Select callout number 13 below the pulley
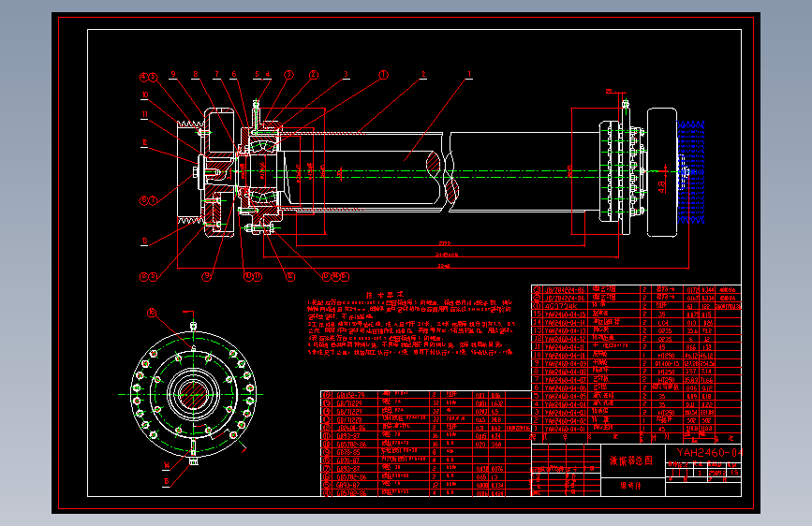Image resolution: width=812 pixels, height=526 pixels. (144, 241)
